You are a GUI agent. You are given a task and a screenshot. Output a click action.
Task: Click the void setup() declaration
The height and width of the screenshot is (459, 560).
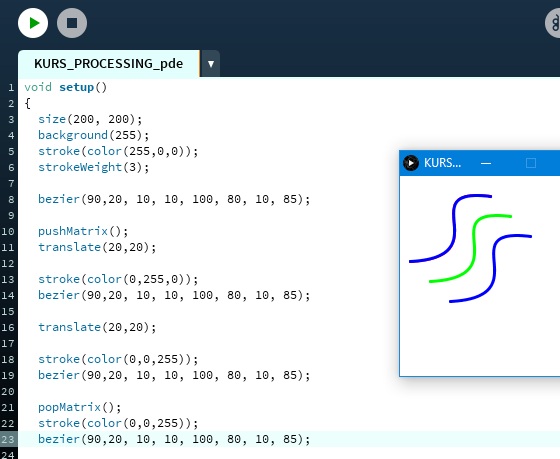(66, 87)
